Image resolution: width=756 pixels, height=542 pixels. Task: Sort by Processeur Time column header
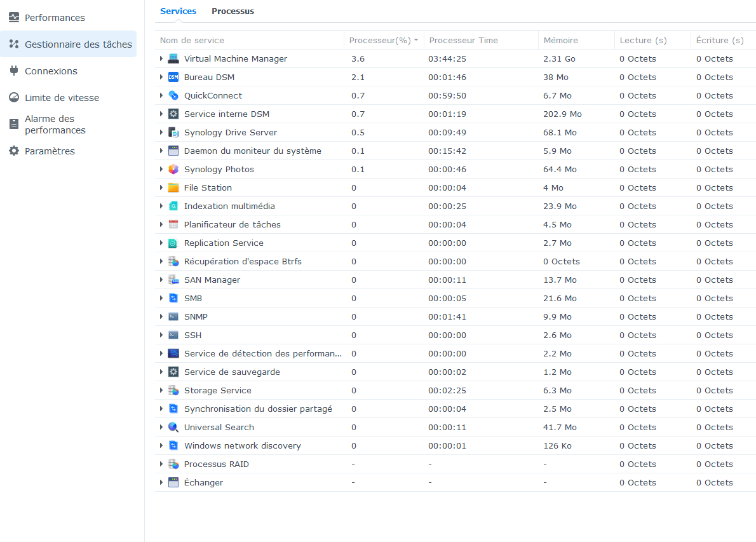(481, 41)
